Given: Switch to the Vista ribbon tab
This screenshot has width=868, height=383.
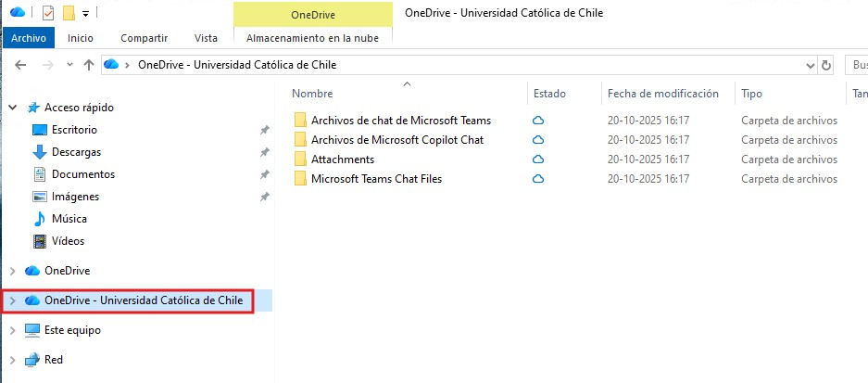Looking at the screenshot, I should (206, 38).
